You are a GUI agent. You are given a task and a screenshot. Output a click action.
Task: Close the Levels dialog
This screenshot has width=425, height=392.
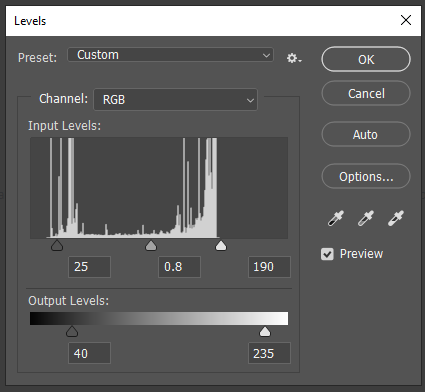click(406, 20)
